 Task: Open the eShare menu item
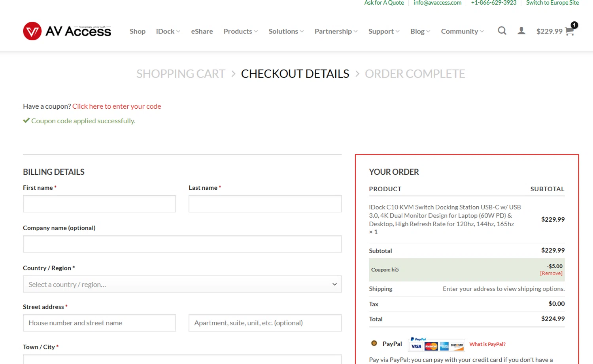tap(202, 31)
